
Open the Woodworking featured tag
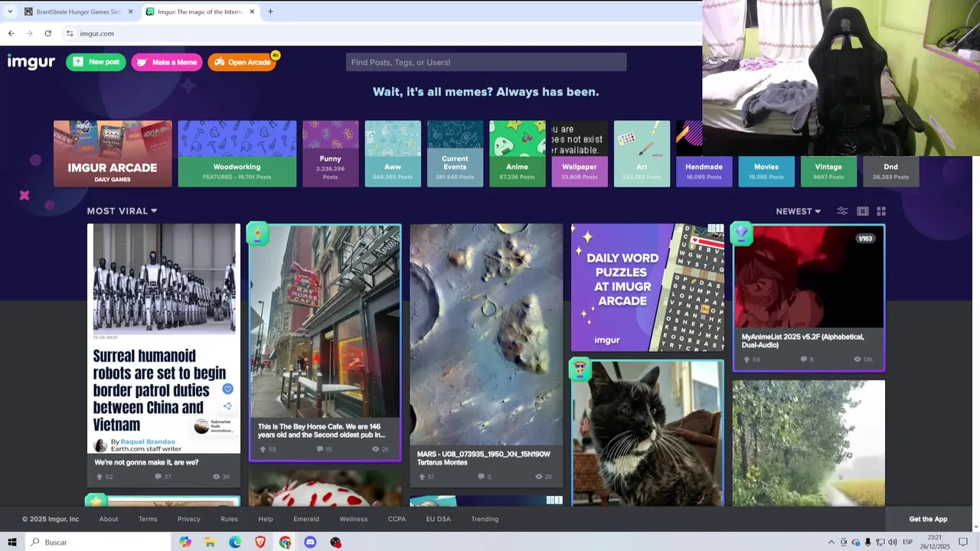(x=237, y=154)
